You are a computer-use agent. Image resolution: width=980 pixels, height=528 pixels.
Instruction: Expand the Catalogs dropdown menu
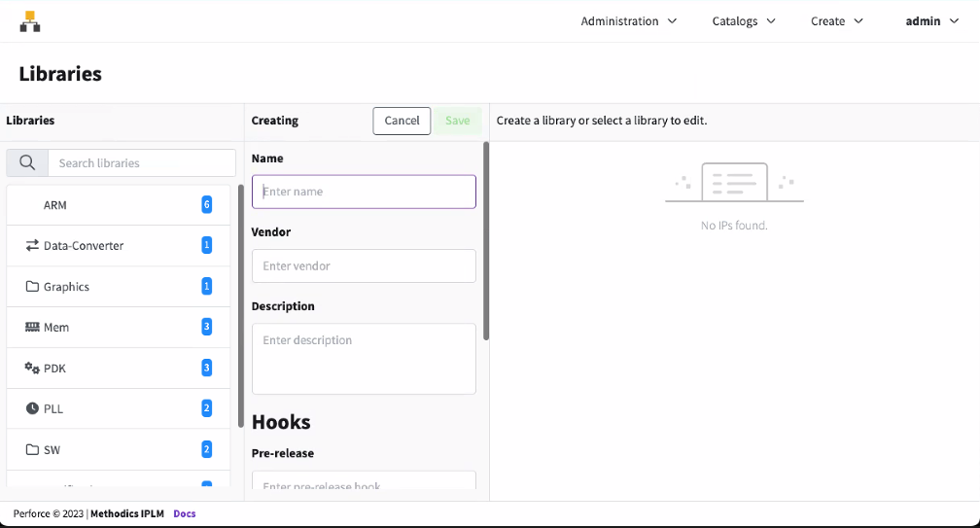tap(744, 21)
